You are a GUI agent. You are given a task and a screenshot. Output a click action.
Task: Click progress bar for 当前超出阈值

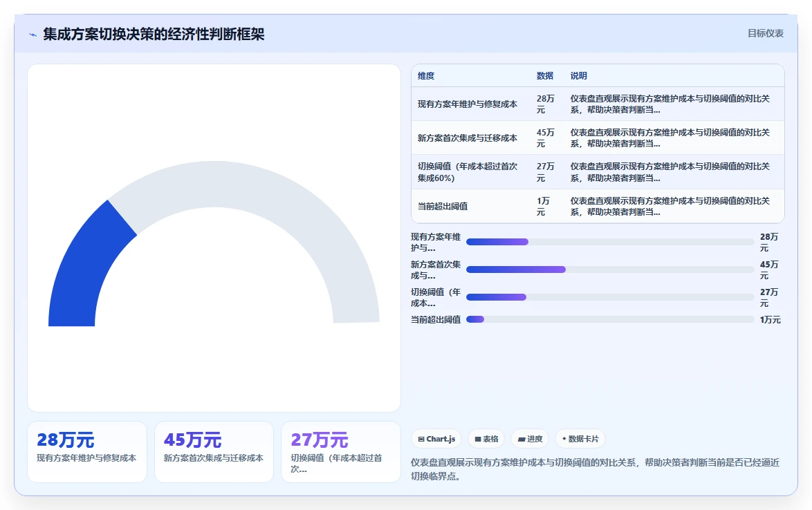(x=610, y=319)
